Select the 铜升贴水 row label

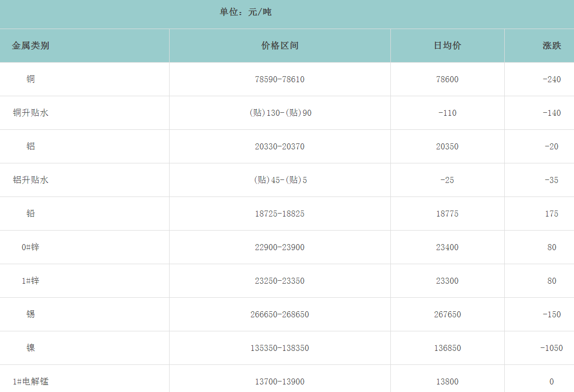[x=31, y=113]
